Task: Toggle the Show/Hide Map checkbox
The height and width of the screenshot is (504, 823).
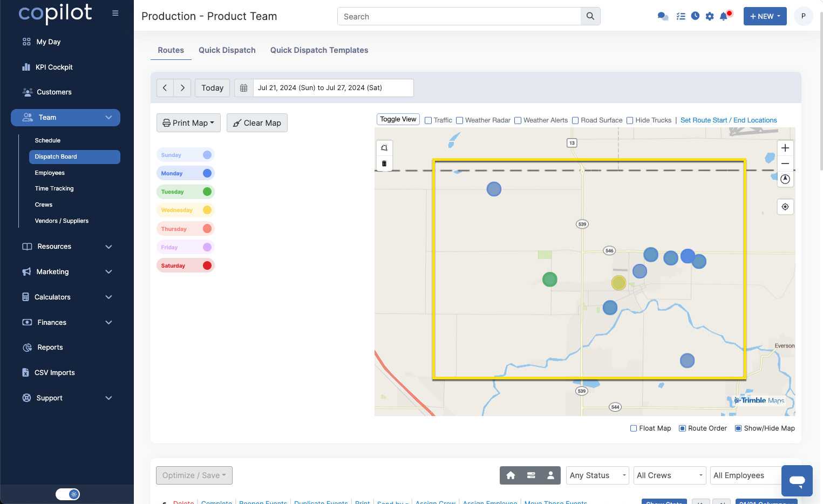Action: pos(738,428)
